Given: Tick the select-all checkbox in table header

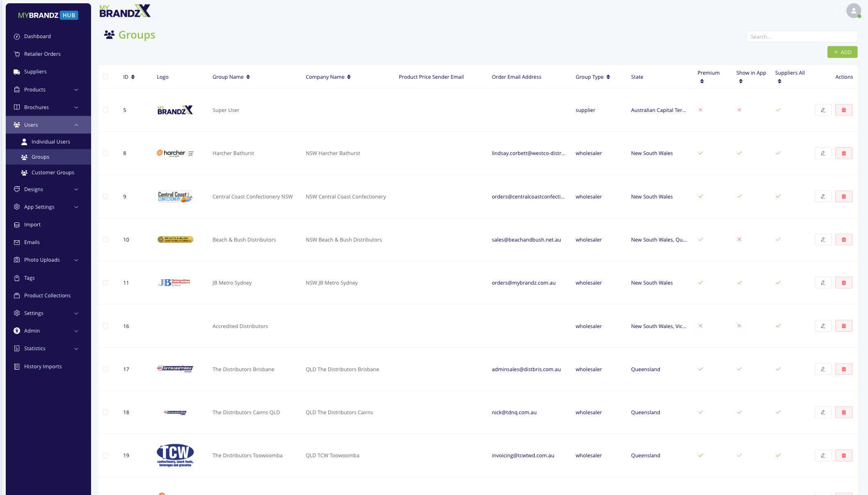Looking at the screenshot, I should pyautogui.click(x=105, y=77).
